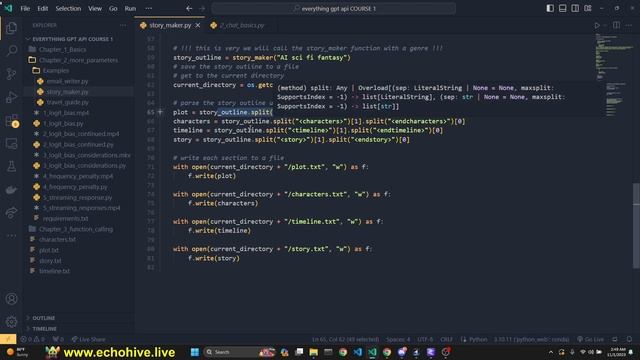640x360 pixels.
Task: Open email_writer.py in the Explorer
Action: point(67,81)
